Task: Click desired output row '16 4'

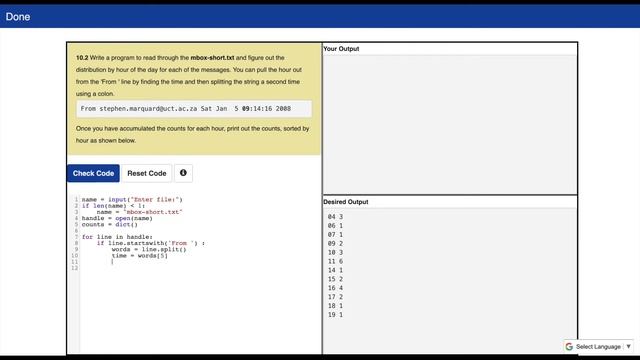Action: (335, 288)
